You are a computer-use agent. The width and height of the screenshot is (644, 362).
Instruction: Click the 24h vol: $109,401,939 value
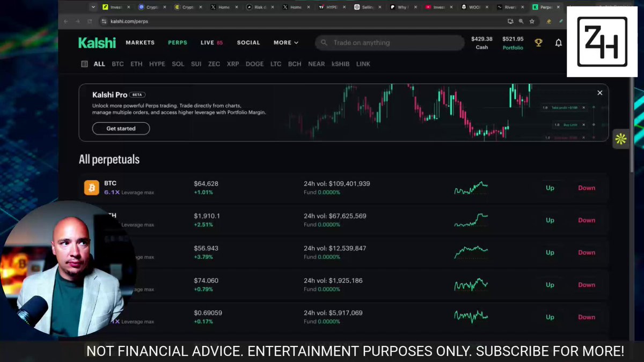click(x=337, y=183)
